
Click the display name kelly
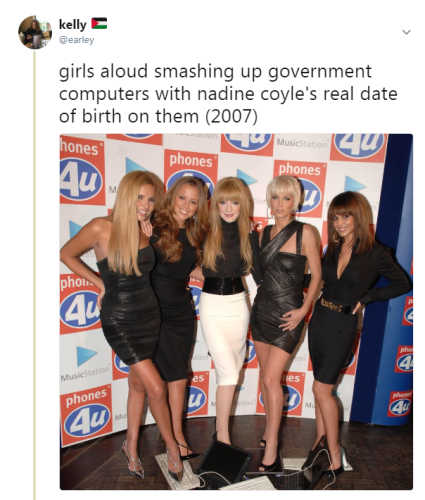pyautogui.click(x=72, y=24)
